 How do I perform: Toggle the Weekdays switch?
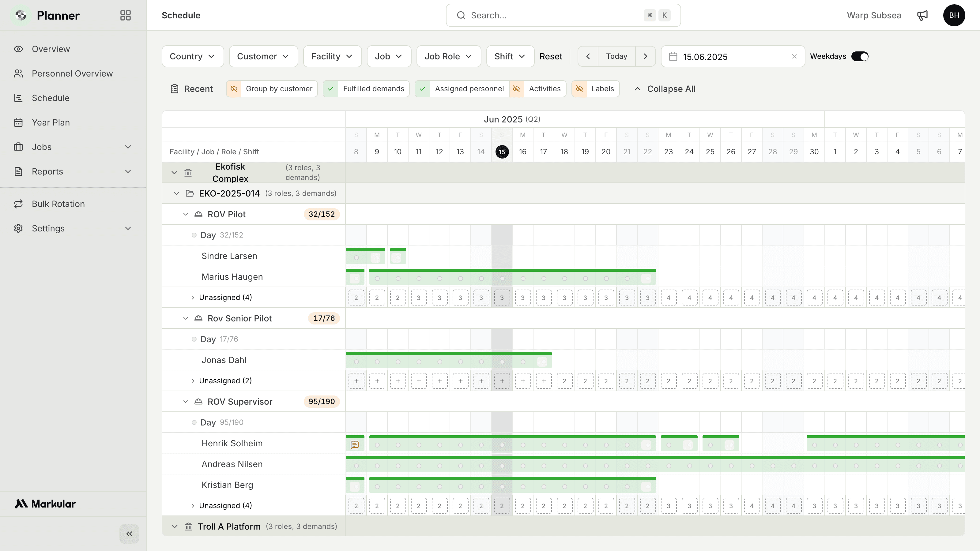(860, 56)
